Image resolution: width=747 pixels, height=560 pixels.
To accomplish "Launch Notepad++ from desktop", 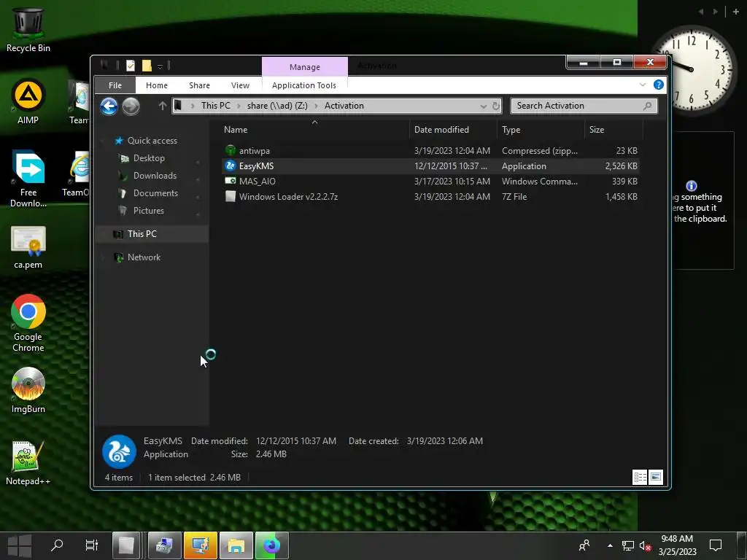I will click(x=28, y=463).
